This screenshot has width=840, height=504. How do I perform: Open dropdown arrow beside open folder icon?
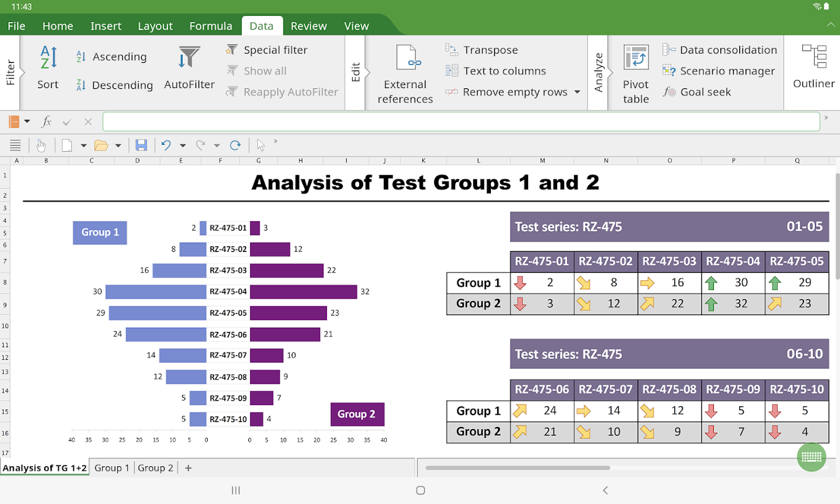(x=118, y=146)
